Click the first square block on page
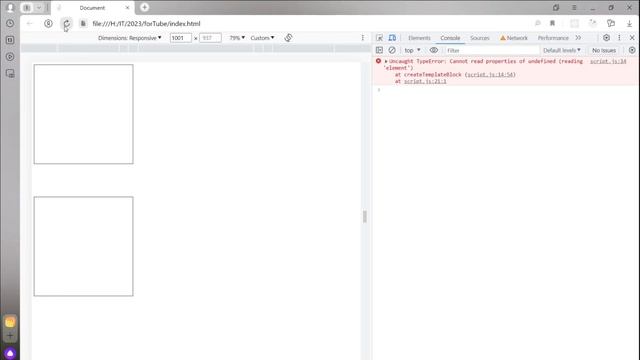The image size is (640, 360). 84,114
